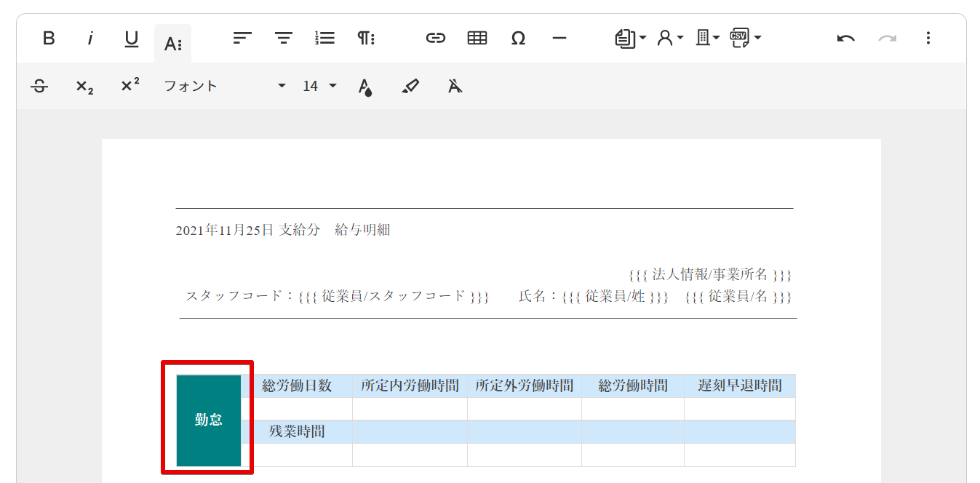Open the employee variables person menu
Image resolution: width=980 pixels, height=483 pixels.
coord(669,39)
